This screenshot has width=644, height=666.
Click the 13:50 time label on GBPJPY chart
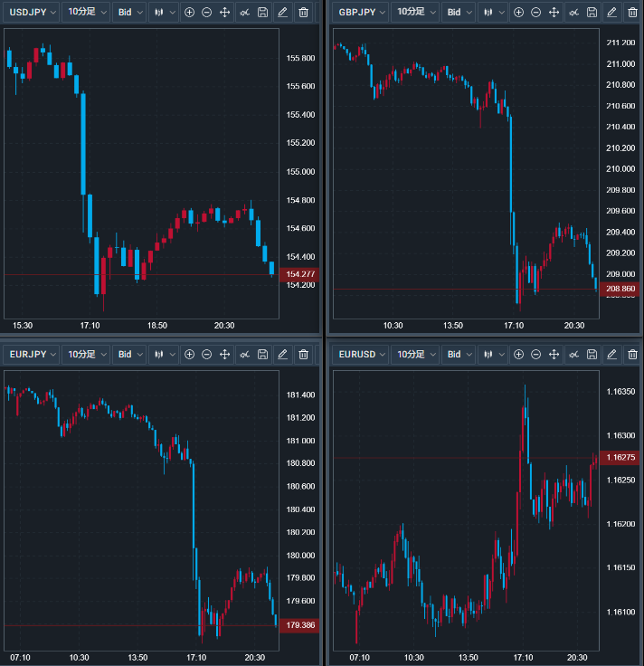[x=453, y=326]
